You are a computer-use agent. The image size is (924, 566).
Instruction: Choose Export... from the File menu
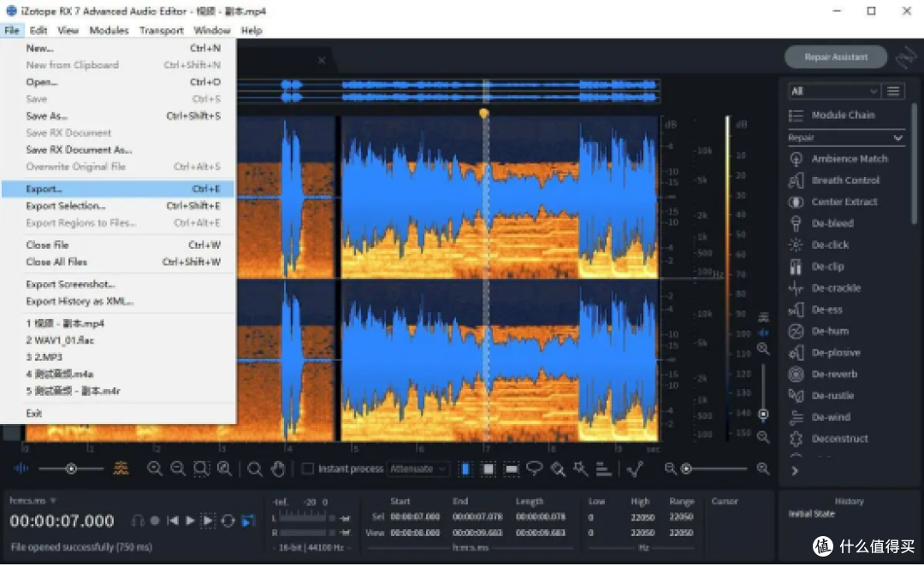click(x=118, y=189)
